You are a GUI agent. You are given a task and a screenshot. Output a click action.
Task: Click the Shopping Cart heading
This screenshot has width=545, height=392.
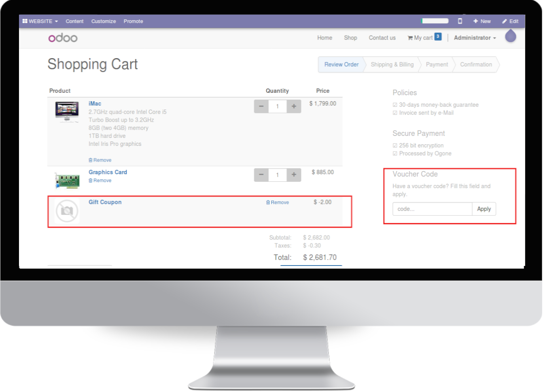tap(93, 64)
